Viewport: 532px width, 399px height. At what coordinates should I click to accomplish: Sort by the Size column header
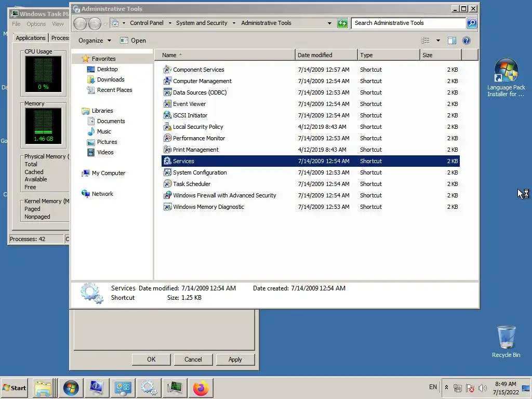tap(441, 55)
